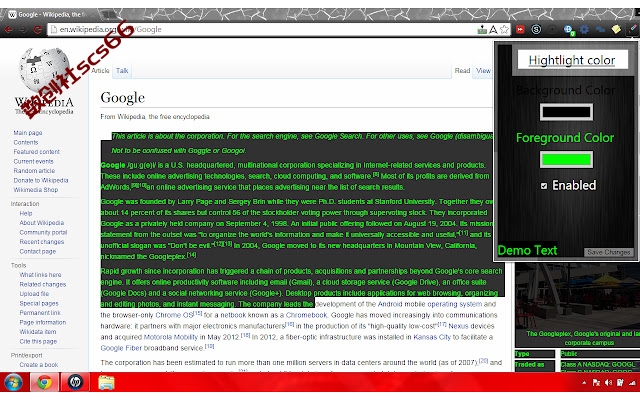This screenshot has width=640, height=400.
Task: Open Wikimedia Shop link
Action: point(36,190)
